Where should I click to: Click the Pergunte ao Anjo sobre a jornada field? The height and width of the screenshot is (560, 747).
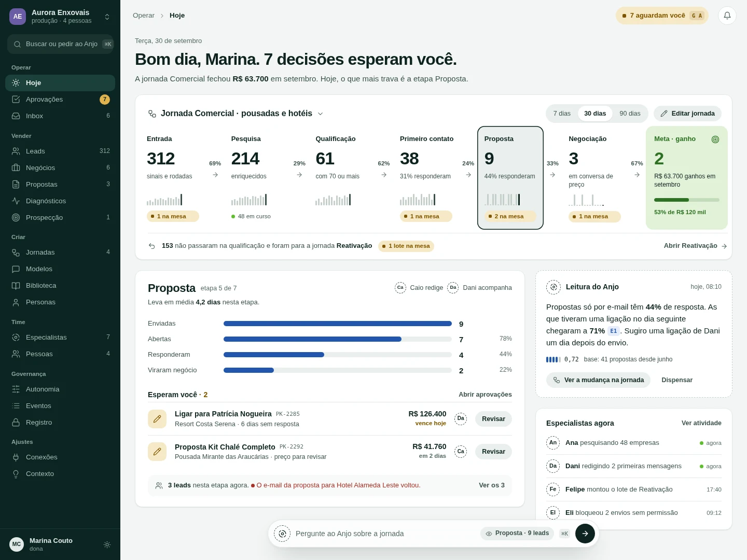point(384,534)
